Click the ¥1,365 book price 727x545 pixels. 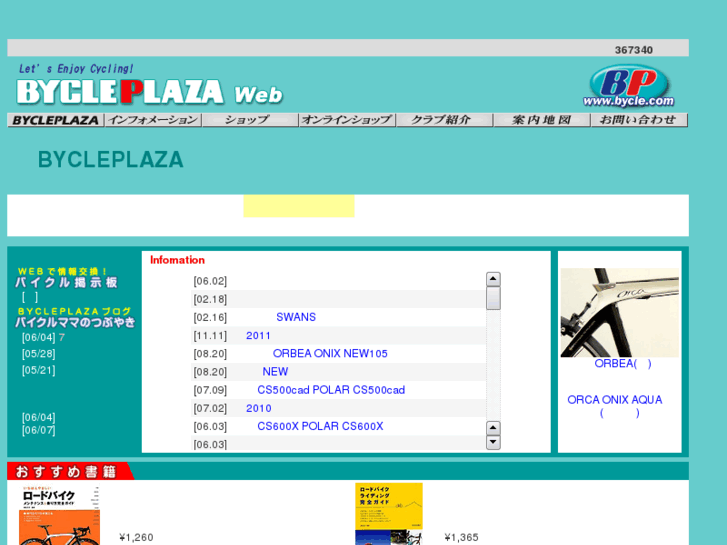461,538
